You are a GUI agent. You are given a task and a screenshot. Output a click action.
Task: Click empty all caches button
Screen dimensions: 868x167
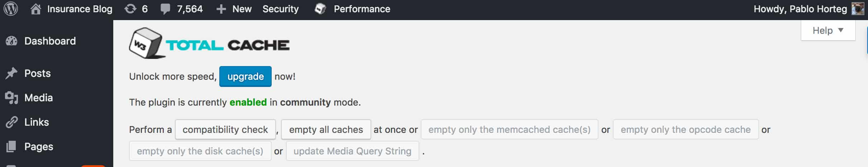pos(326,130)
